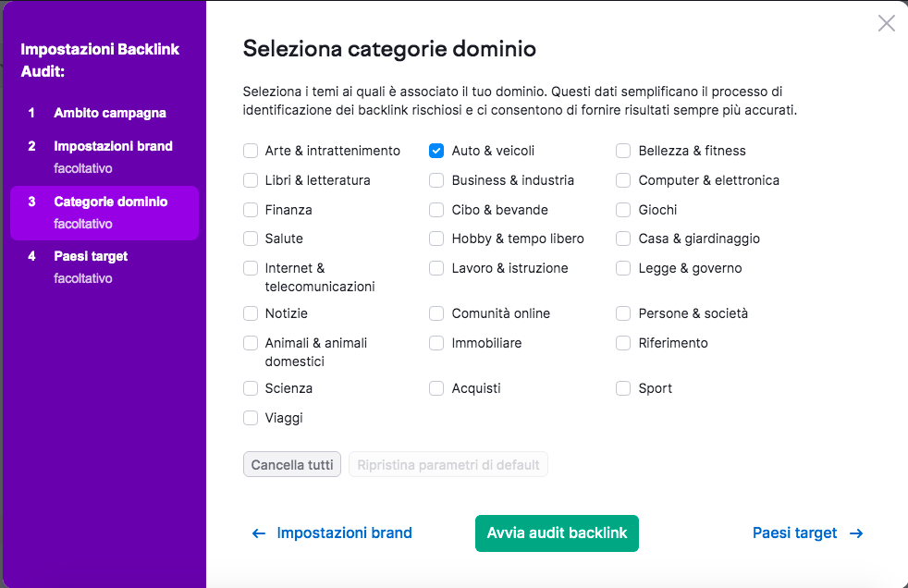Check the Finanza category box
The image size is (908, 588).
(x=251, y=210)
